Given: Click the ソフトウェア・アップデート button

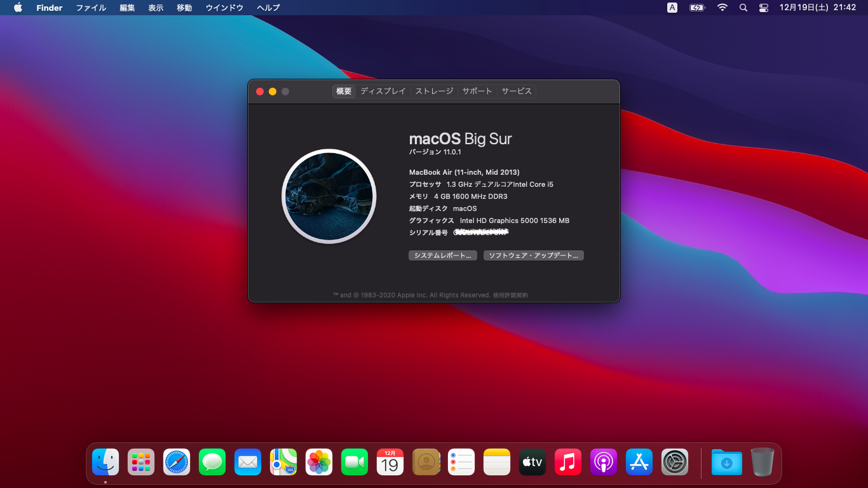Looking at the screenshot, I should pyautogui.click(x=534, y=255).
